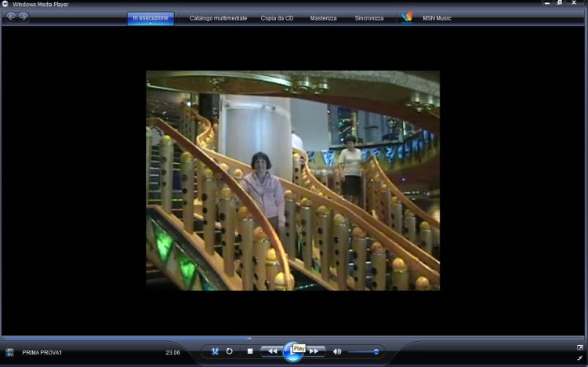
Task: Click the Next (fast forward) button
Action: [314, 351]
